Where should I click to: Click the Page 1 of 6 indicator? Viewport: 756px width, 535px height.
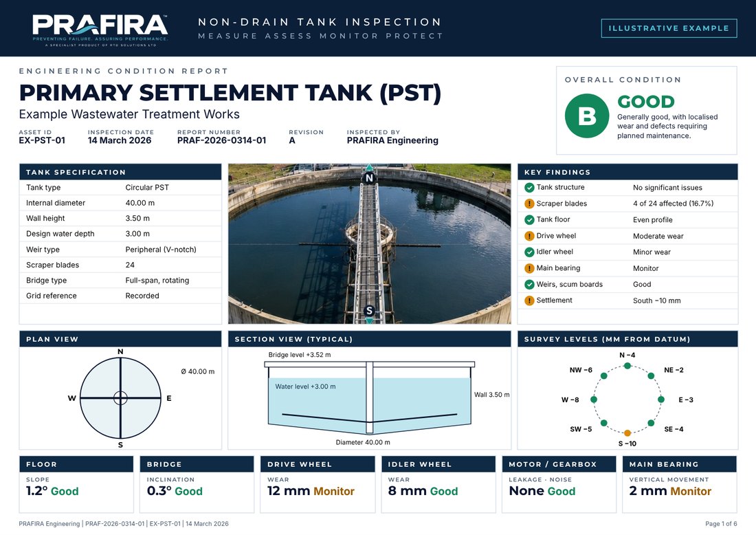coord(721,524)
